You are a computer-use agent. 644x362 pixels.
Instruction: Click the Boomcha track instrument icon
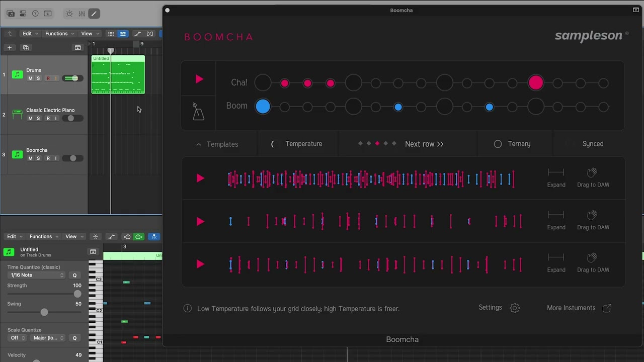pyautogui.click(x=18, y=154)
